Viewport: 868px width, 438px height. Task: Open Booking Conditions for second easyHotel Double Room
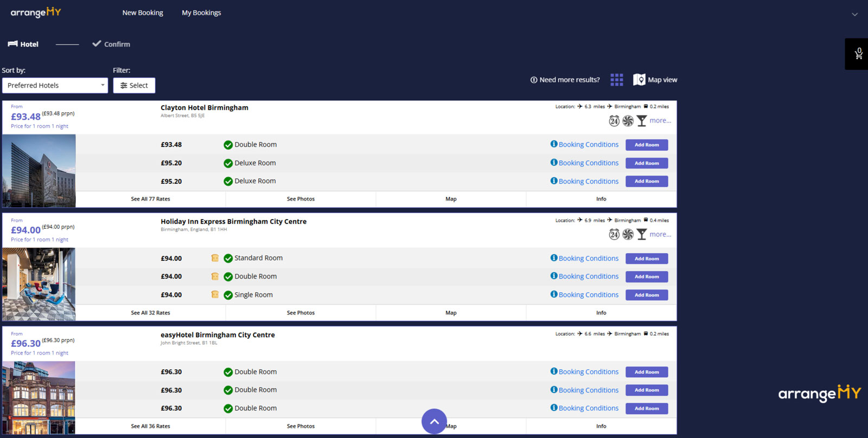589,390
